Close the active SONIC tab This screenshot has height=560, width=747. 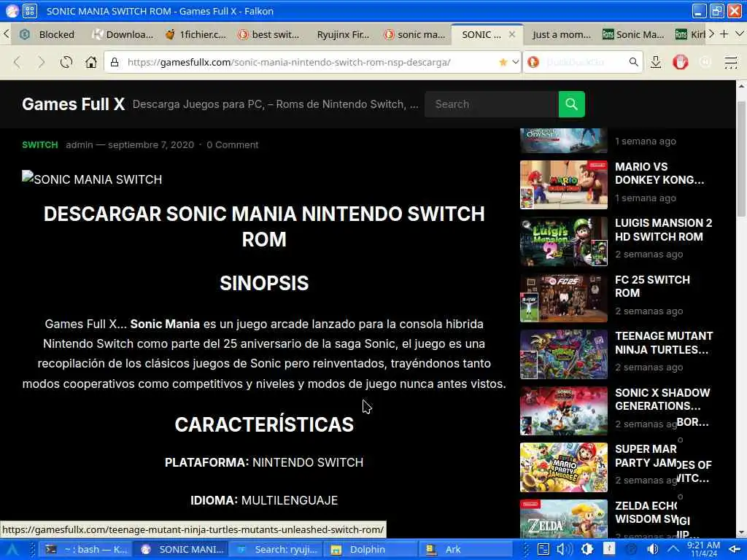point(512,34)
